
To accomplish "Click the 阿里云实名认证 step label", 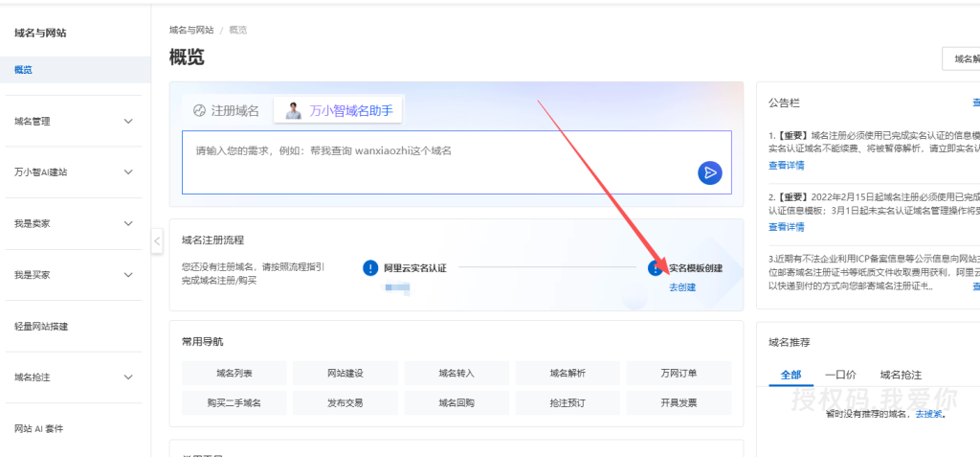I will point(415,268).
